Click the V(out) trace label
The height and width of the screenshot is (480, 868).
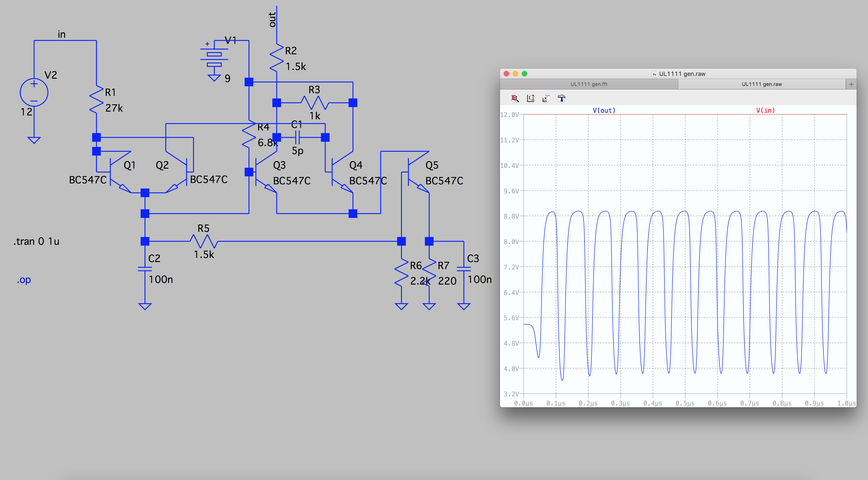pos(604,110)
